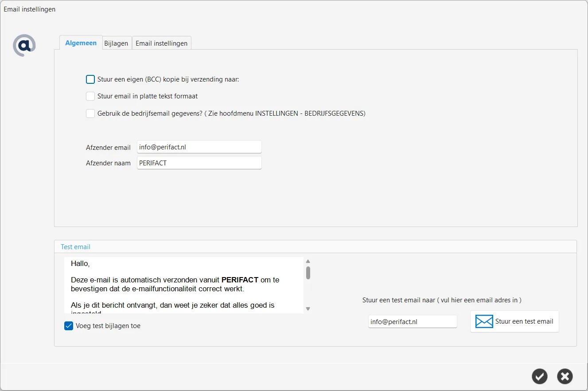Confirm settings with the checkmark icon

point(539,376)
